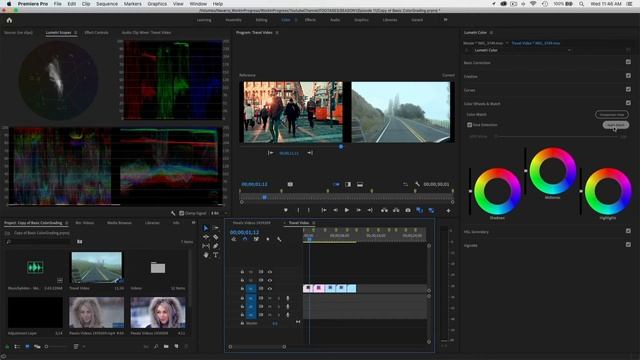Toggle Basic Correction checkbox

tap(628, 62)
